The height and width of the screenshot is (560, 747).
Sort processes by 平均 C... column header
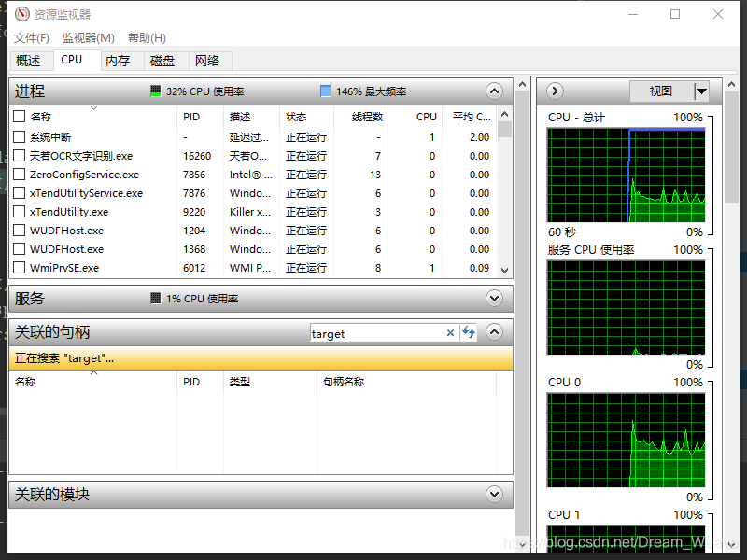point(472,117)
